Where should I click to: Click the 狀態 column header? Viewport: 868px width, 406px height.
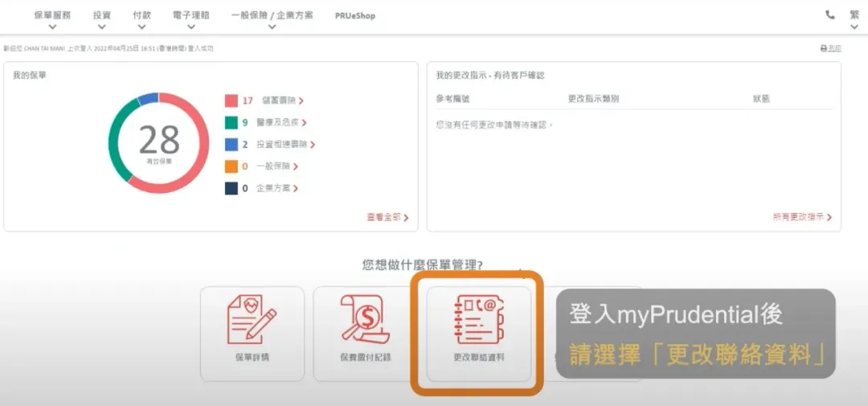pyautogui.click(x=761, y=99)
